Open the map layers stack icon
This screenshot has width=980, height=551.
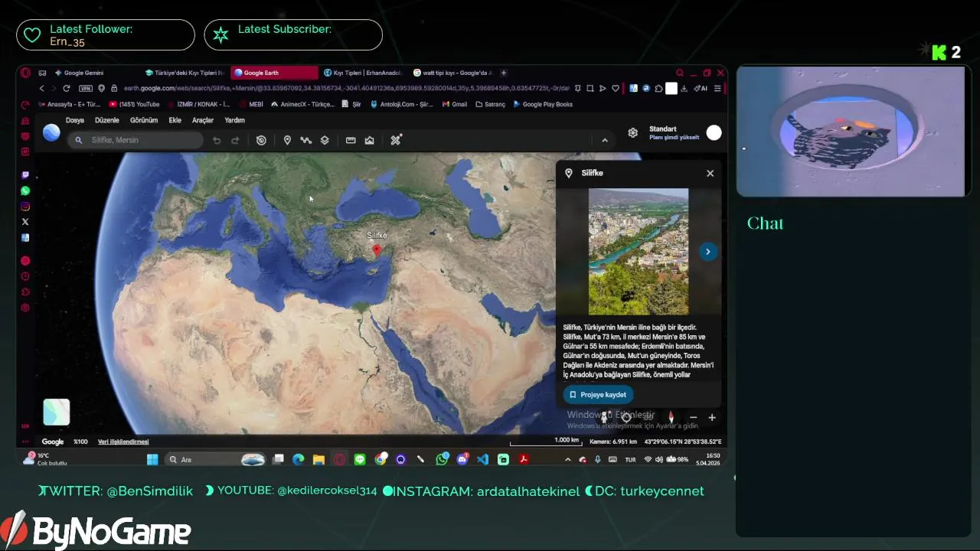pos(325,140)
